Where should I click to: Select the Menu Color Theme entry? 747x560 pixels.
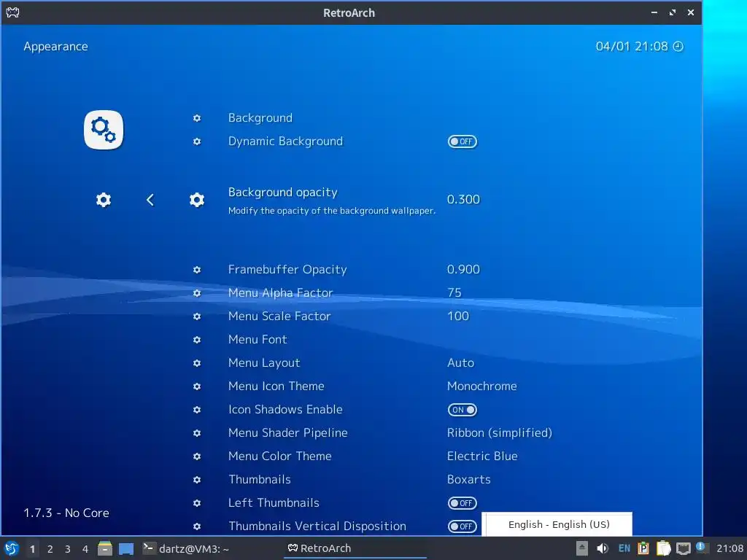click(x=279, y=456)
